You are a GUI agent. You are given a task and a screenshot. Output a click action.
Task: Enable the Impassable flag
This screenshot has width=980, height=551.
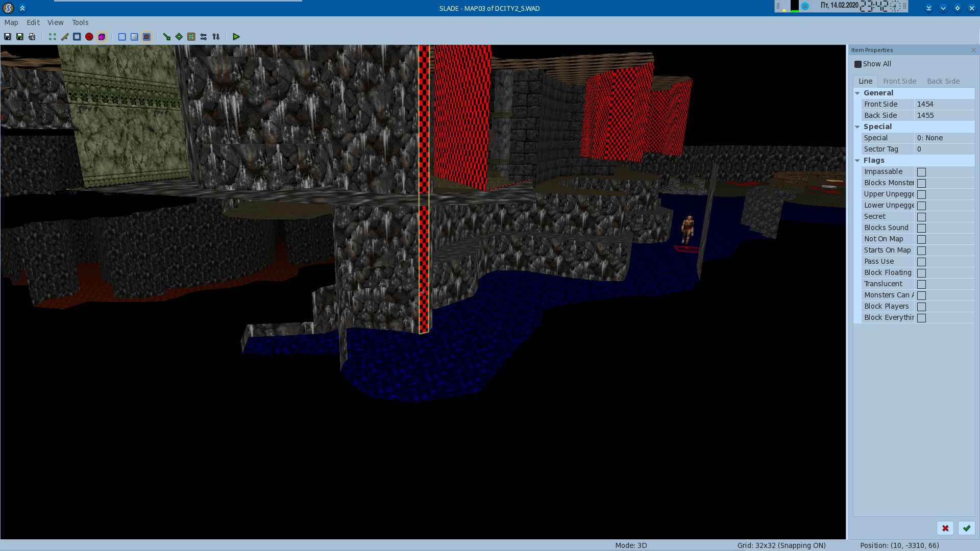(x=921, y=172)
